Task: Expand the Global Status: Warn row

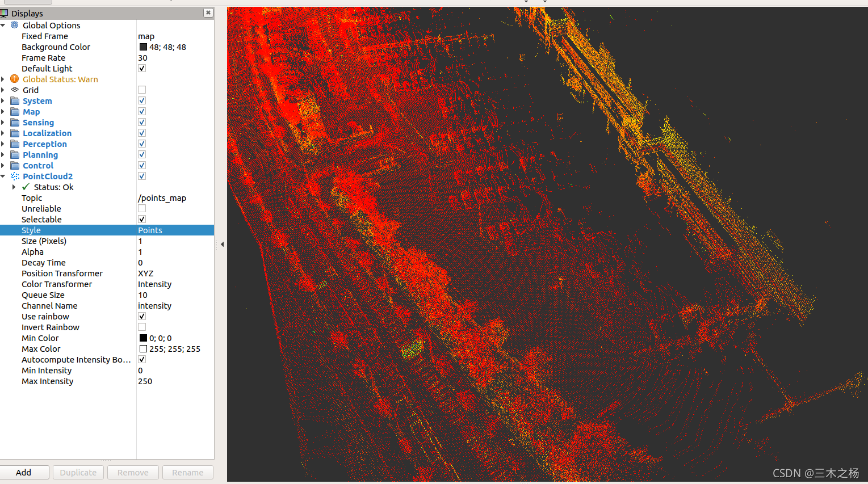Action: coord(3,79)
